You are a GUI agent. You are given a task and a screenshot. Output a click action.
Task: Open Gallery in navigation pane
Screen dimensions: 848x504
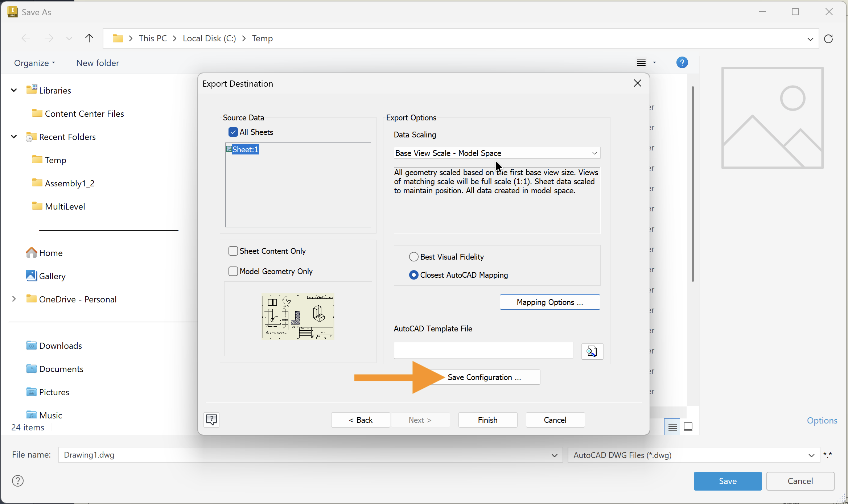coord(46,276)
